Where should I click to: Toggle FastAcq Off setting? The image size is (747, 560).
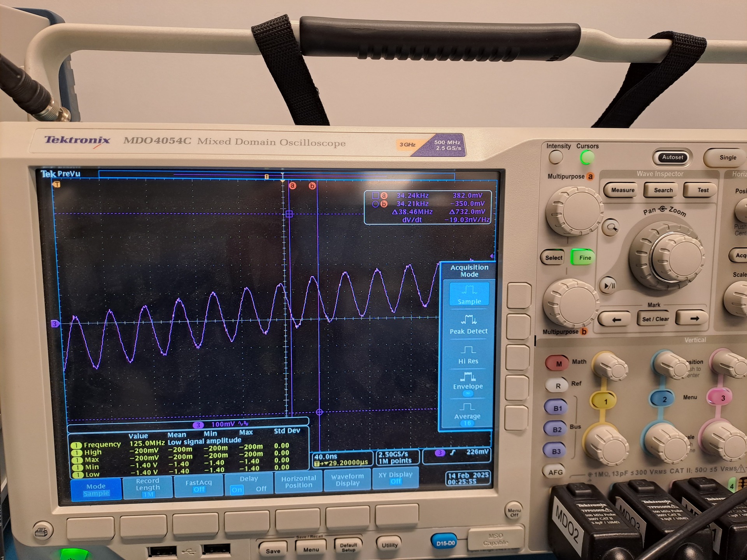click(x=198, y=485)
